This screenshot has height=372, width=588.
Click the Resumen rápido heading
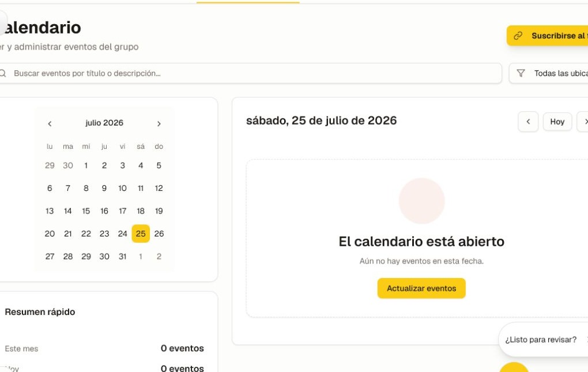pos(40,312)
